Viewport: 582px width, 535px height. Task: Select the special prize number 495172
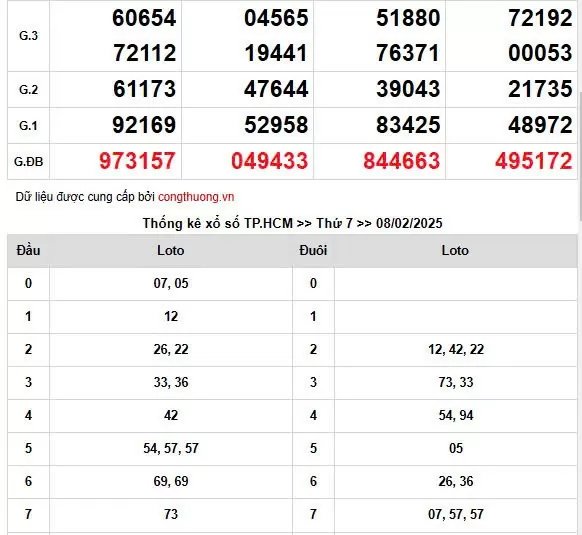tap(533, 161)
